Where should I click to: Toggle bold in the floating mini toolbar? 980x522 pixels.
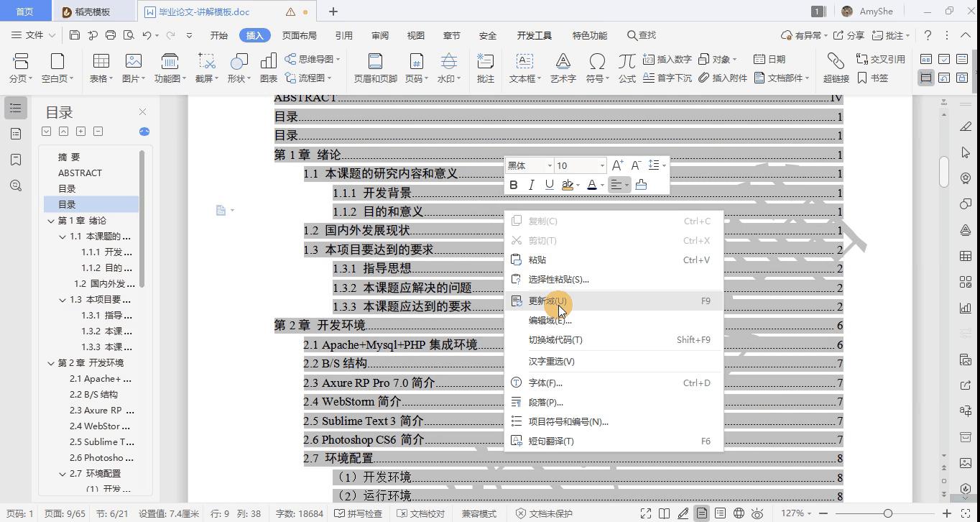point(513,185)
